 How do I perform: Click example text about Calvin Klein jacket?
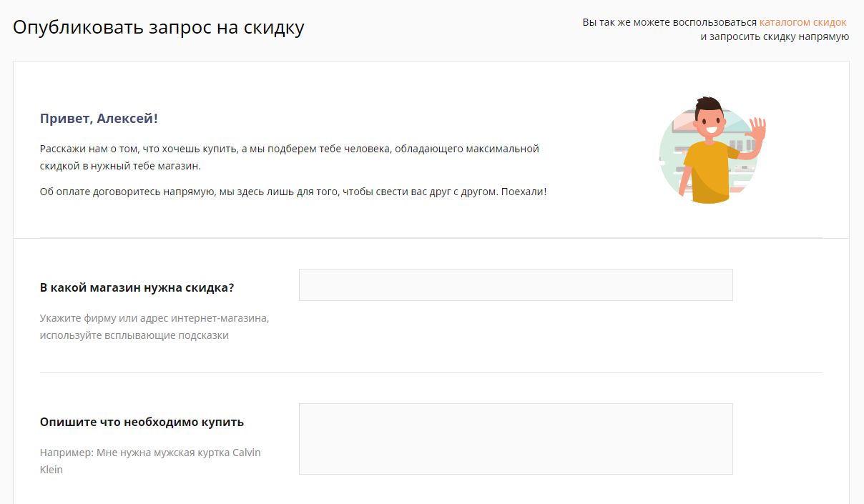click(x=150, y=461)
